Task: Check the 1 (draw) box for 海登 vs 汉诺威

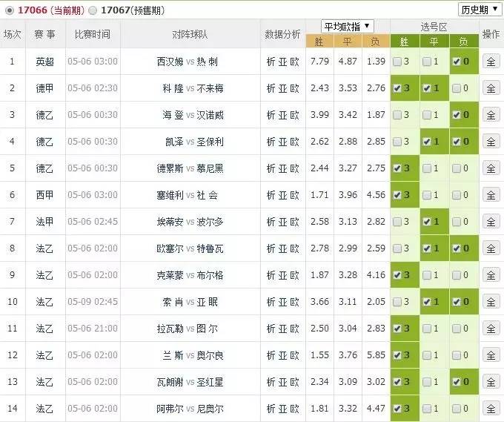Action: tap(427, 115)
